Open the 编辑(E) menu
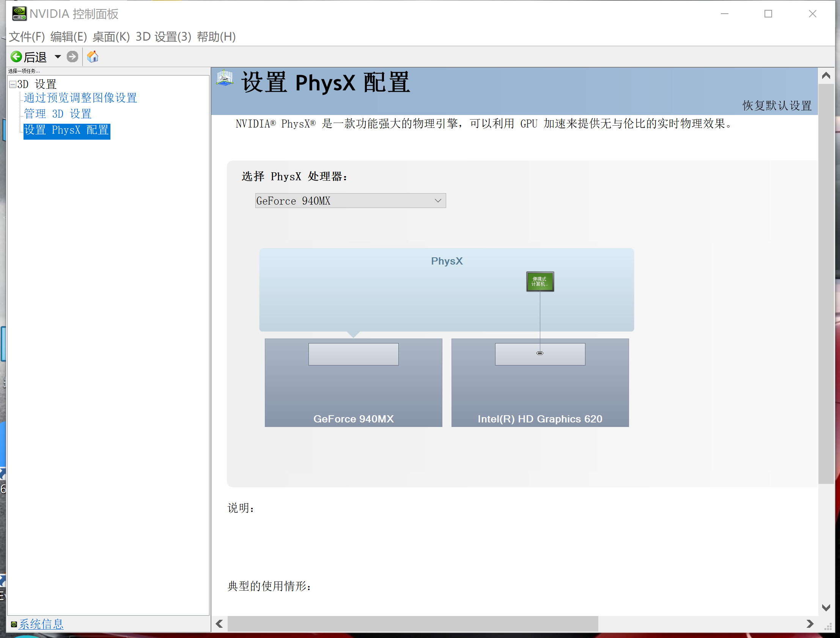 click(x=69, y=37)
